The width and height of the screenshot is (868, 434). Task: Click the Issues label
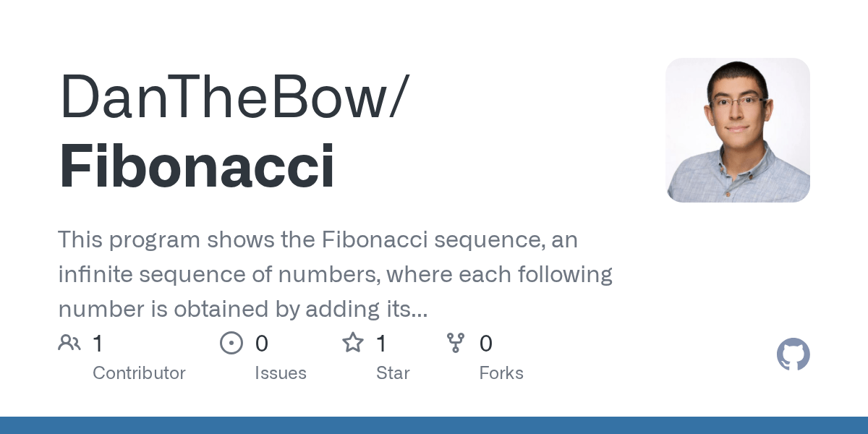[x=281, y=373]
